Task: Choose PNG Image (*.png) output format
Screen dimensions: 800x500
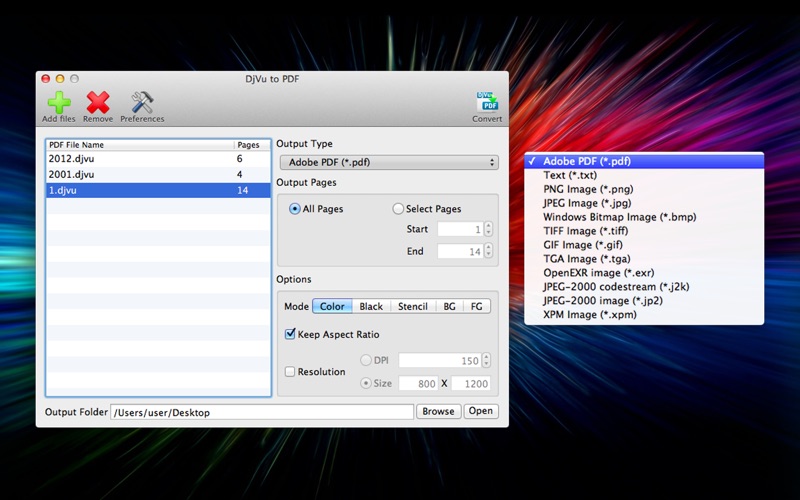Action: [644, 189]
